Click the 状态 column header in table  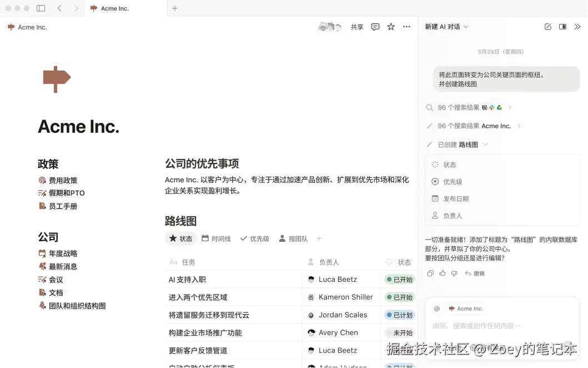coord(398,262)
